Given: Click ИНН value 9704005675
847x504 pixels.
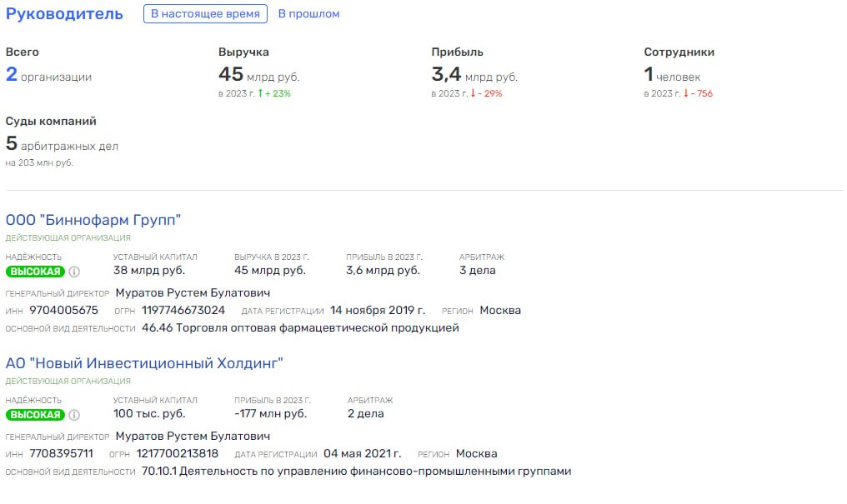Looking at the screenshot, I should (x=63, y=310).
